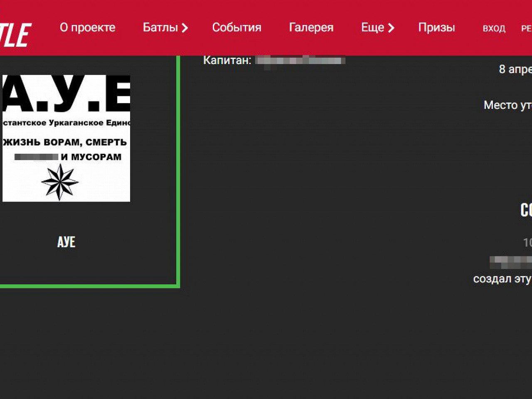Click the АУЕ team name caption
532x399 pixels.
(x=66, y=242)
